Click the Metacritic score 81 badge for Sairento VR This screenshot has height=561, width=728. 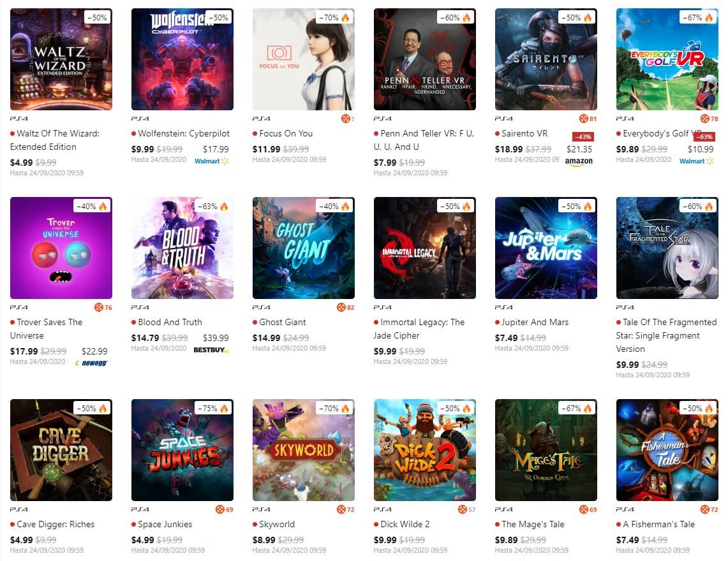588,119
